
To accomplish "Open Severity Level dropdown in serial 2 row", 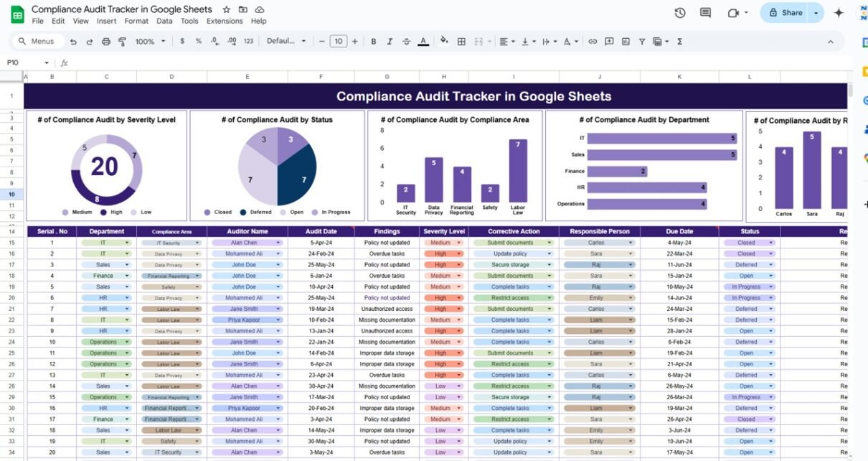I will [x=461, y=253].
